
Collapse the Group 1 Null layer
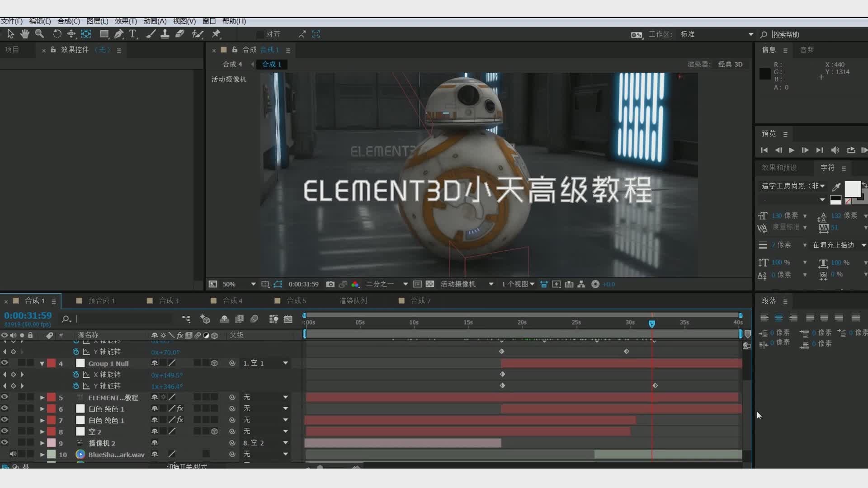tap(42, 363)
